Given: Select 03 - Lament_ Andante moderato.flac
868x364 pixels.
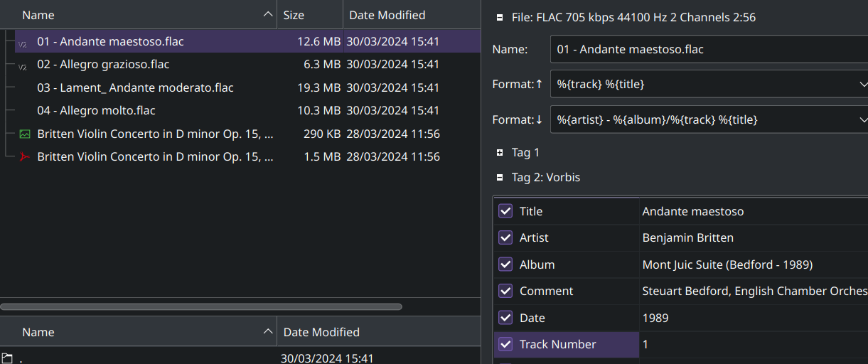Looking at the screenshot, I should coord(135,88).
